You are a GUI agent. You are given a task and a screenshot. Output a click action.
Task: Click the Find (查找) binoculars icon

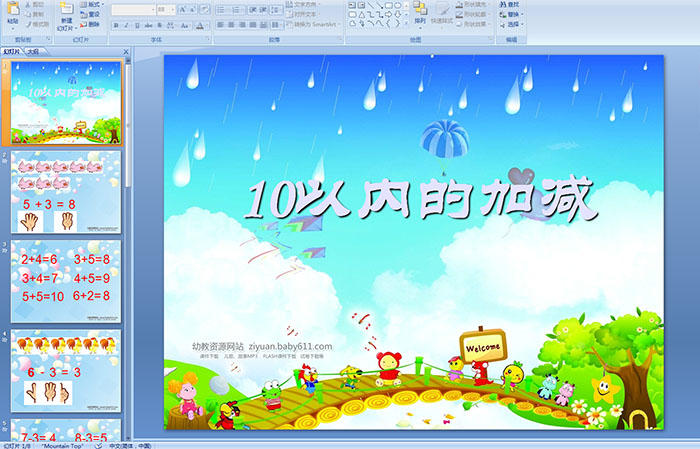[x=503, y=4]
